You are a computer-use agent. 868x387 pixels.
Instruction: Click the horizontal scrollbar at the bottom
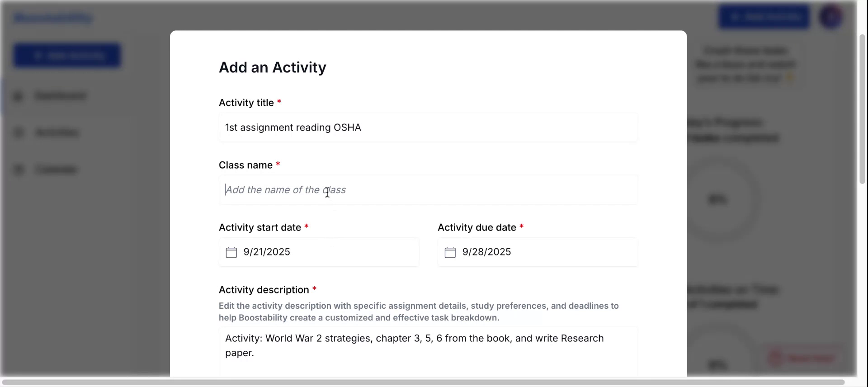pos(423,382)
